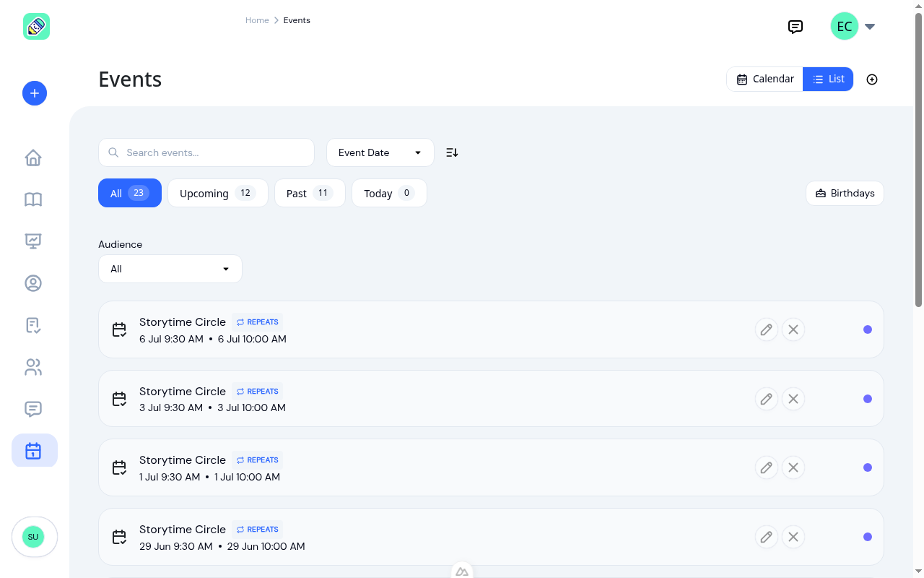Viewport: 924px width, 578px height.
Task: Open the open-book sidebar icon
Action: [x=33, y=199]
